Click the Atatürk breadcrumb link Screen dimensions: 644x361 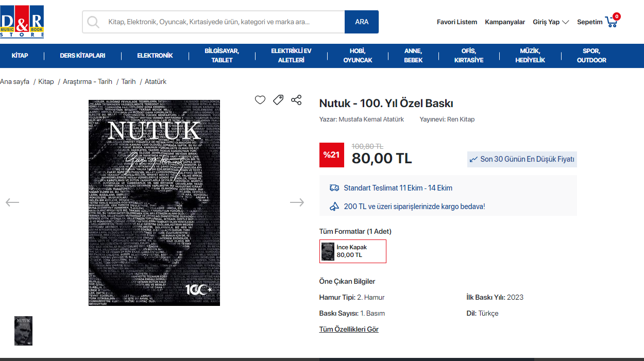(156, 82)
